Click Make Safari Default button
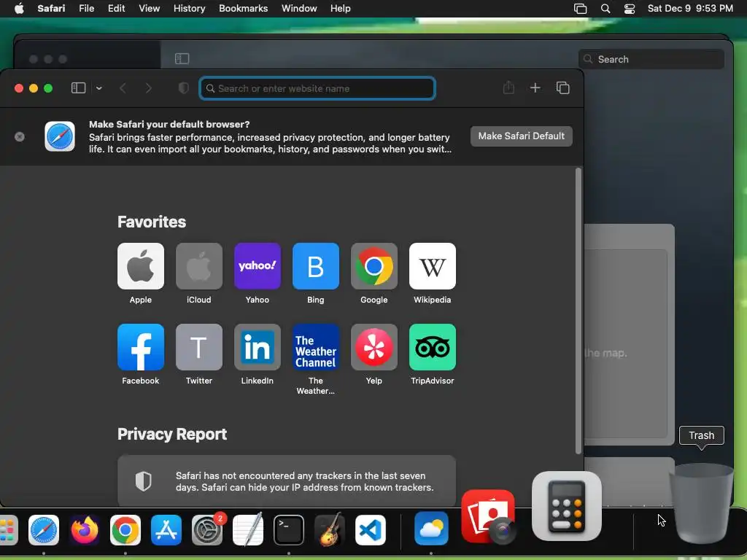The image size is (747, 560). coord(521,136)
